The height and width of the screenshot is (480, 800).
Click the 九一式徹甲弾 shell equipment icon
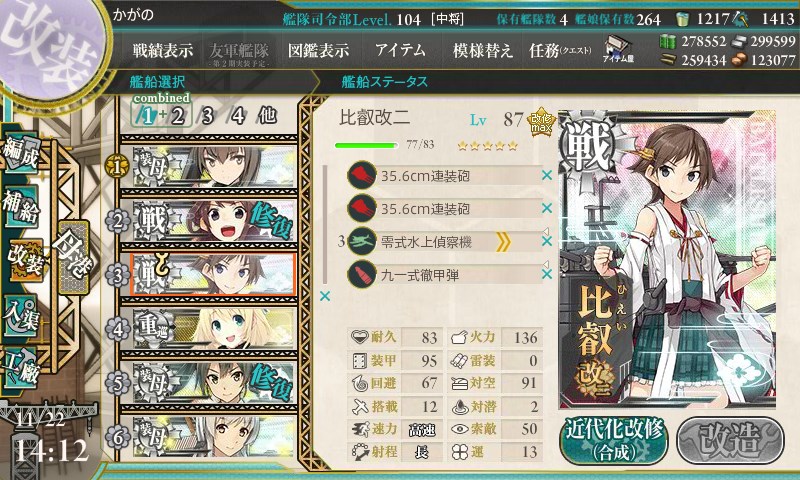[362, 274]
